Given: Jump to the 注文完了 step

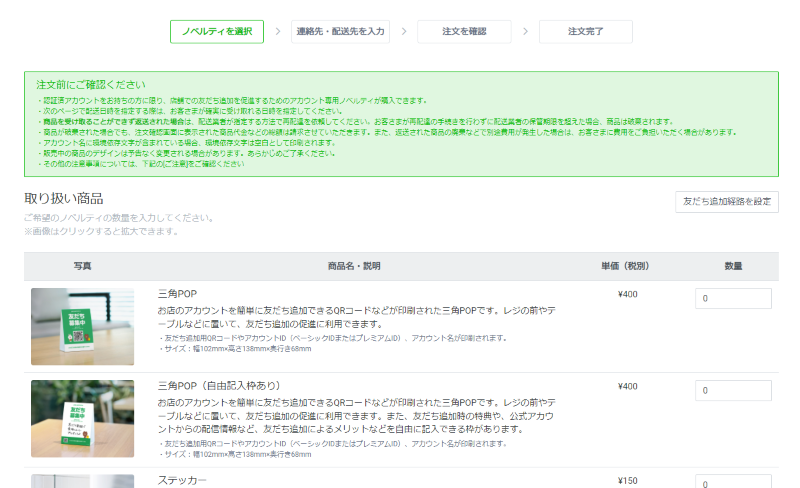Looking at the screenshot, I should pyautogui.click(x=585, y=32).
